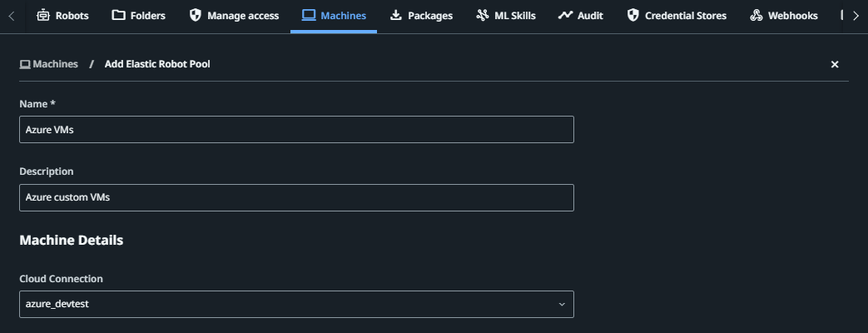Viewport: 868px width, 333px height.
Task: Go to the Webhooks tab
Action: [x=784, y=16]
